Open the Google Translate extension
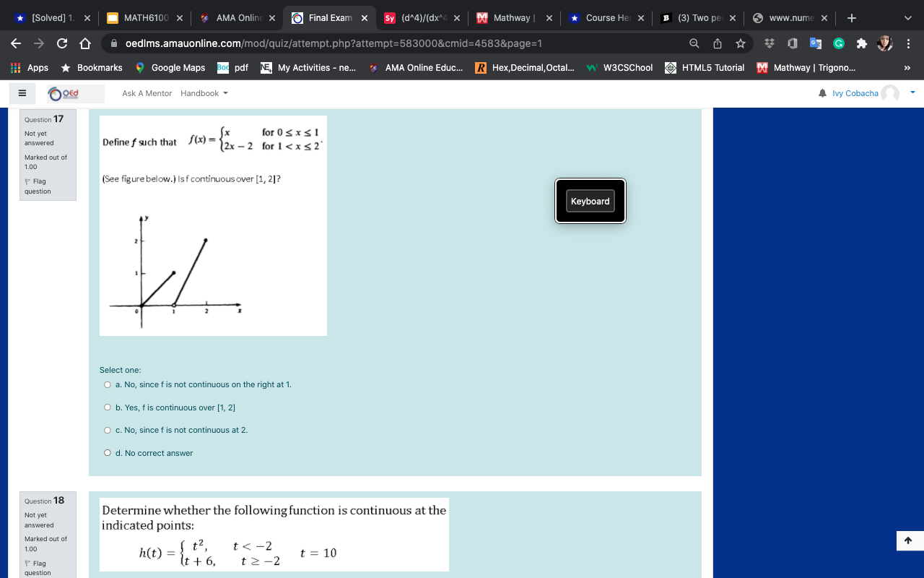This screenshot has height=578, width=924. (815, 43)
